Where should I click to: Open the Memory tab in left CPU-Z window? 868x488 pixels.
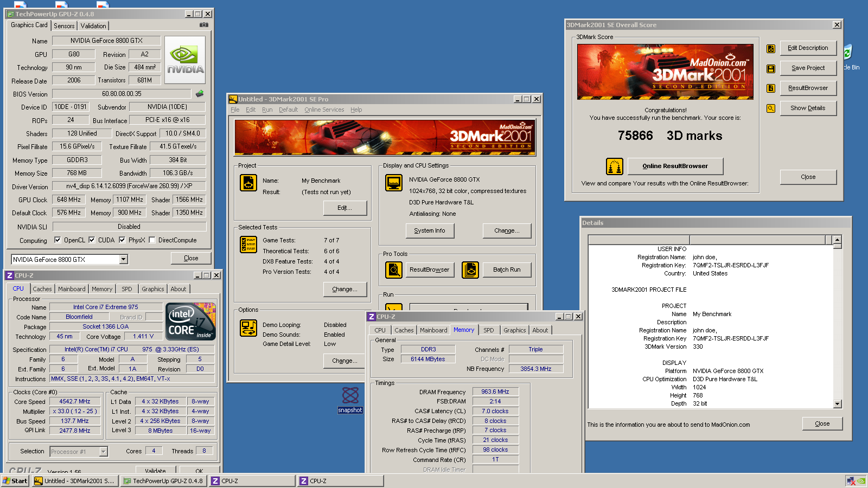(102, 289)
